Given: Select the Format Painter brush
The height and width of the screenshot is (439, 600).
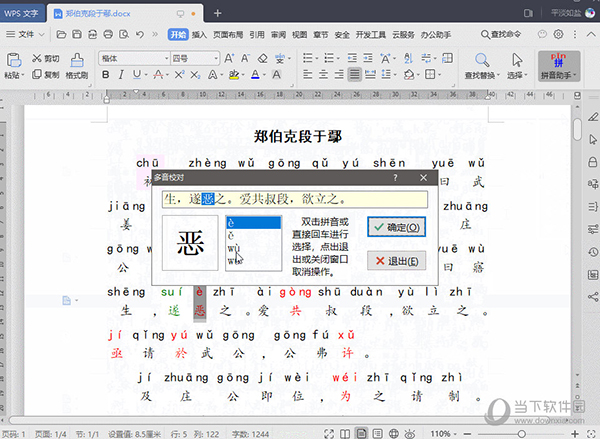Looking at the screenshot, I should [x=77, y=66].
